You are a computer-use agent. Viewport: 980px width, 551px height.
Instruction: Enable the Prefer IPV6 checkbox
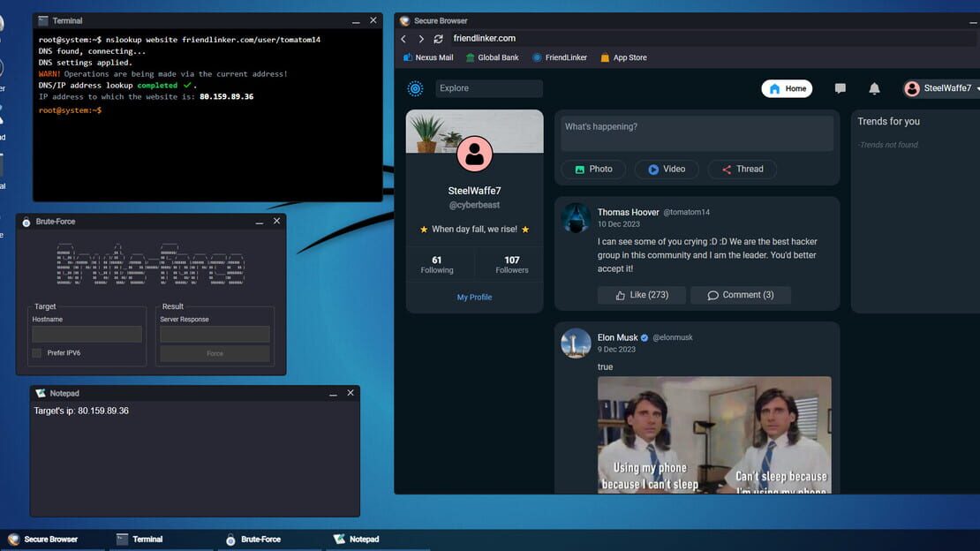(37, 353)
